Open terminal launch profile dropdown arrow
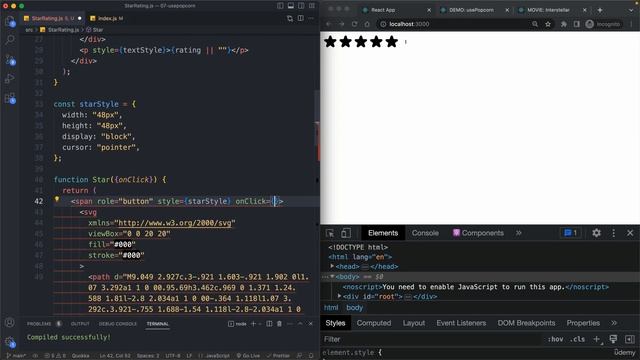 260,324
